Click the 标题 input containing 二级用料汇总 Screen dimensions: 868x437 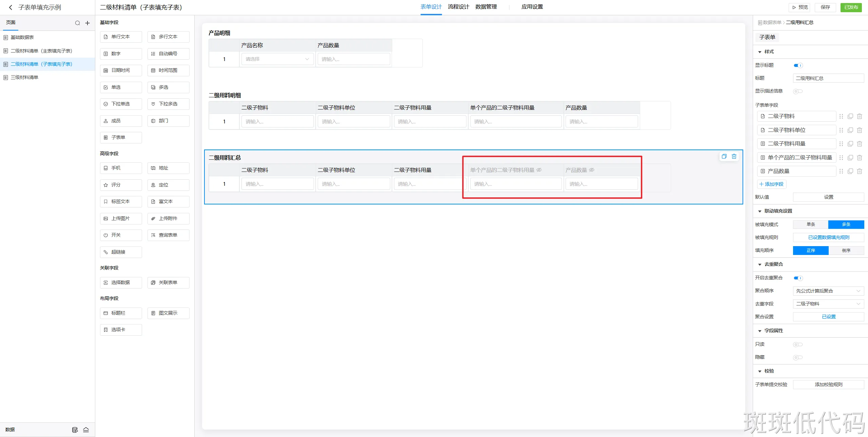[x=828, y=78]
